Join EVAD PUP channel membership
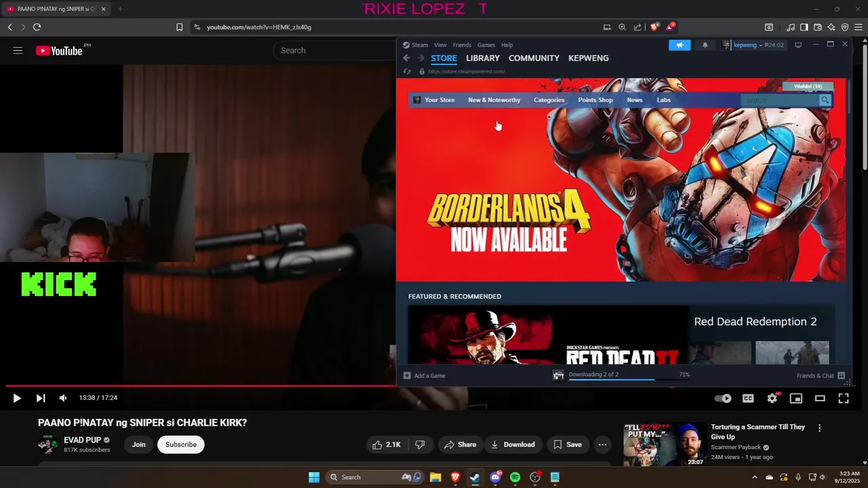This screenshot has height=488, width=868. (x=139, y=445)
